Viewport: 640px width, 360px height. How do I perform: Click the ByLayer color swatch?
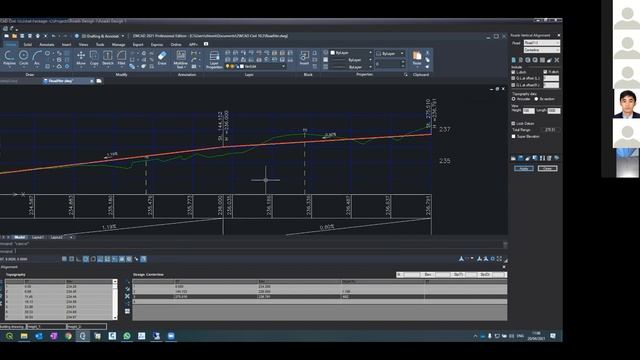pyautogui.click(x=332, y=53)
